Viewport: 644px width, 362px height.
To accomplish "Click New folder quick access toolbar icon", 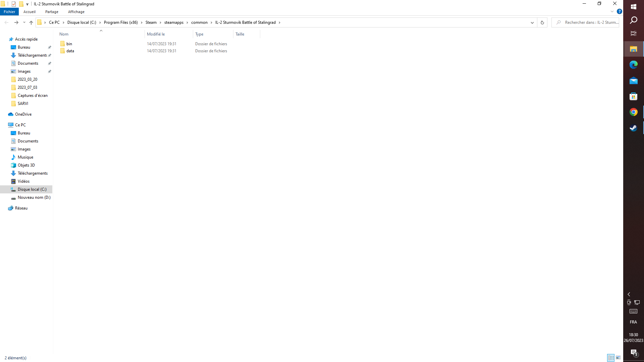I will pos(21,4).
